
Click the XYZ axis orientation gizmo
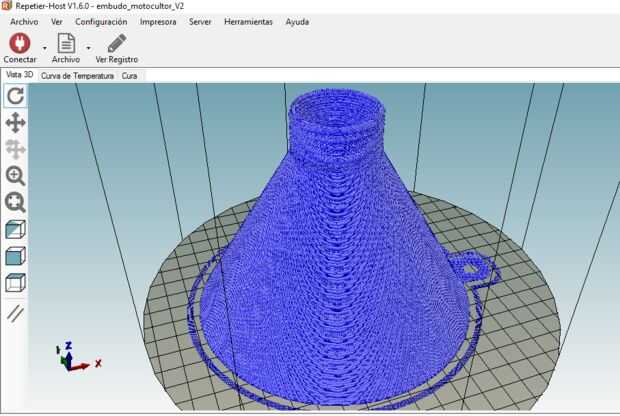(x=78, y=357)
